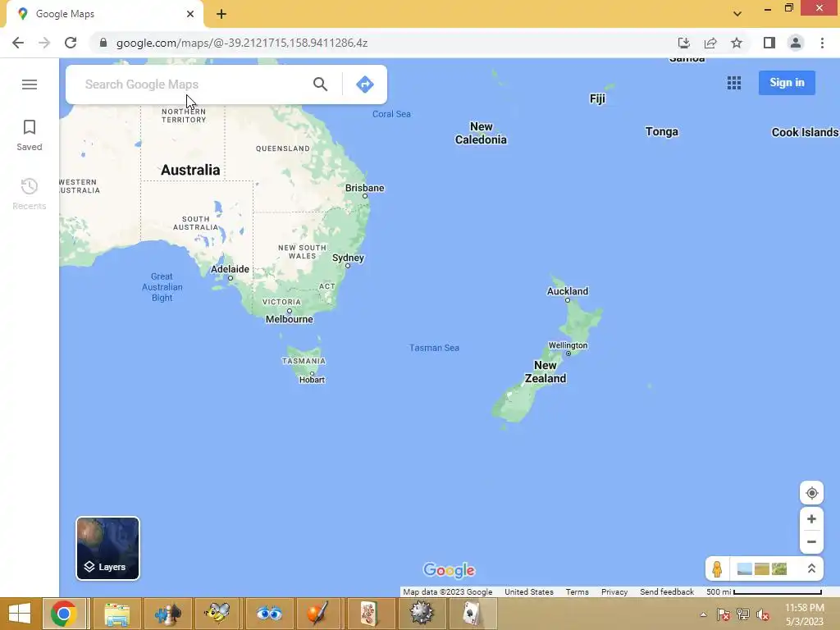Go forward in browser history
This screenshot has height=630, width=840.
44,43
